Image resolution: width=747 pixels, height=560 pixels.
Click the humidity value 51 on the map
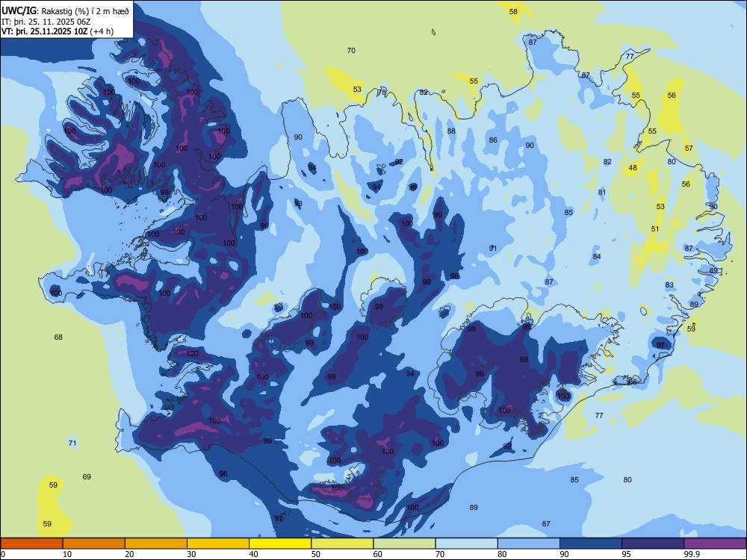point(655,229)
